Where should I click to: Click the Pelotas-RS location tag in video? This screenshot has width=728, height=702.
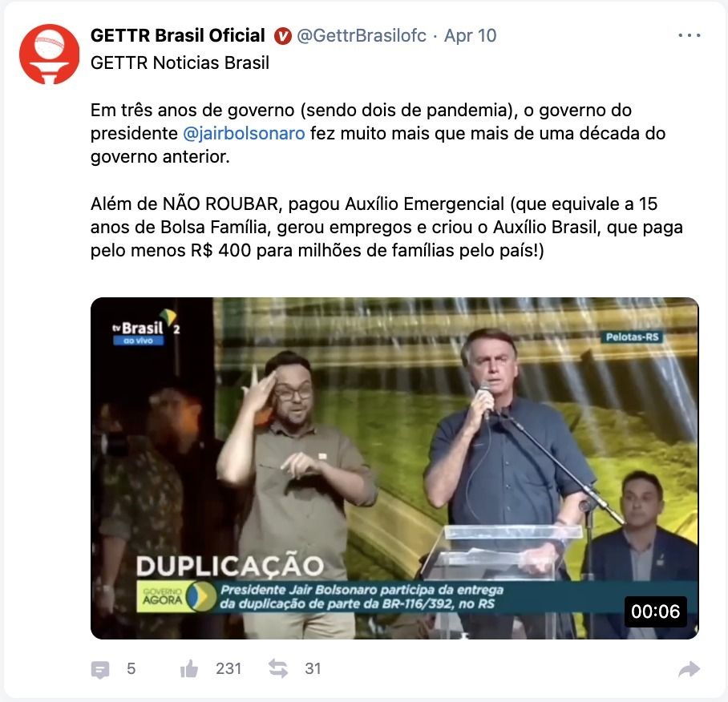click(x=633, y=337)
